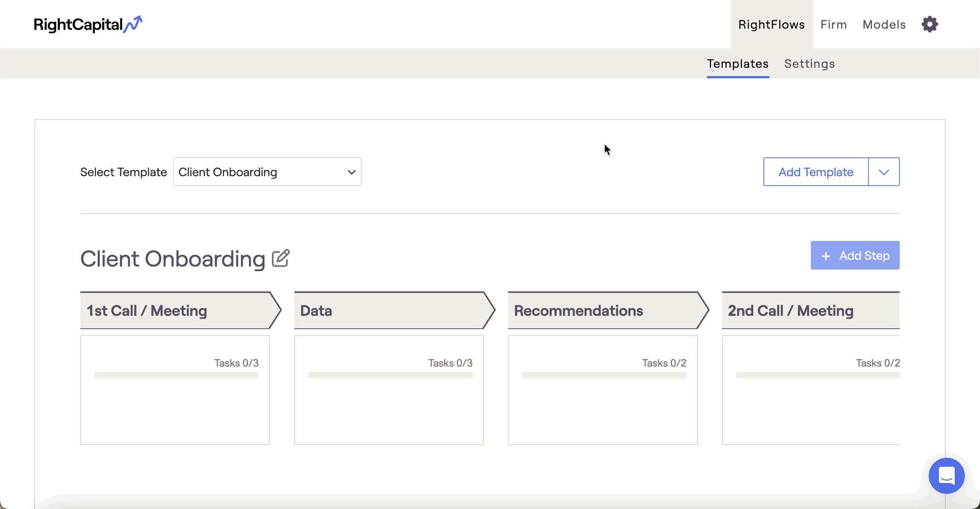Screen dimensions: 980x509
Task: Click the RightCapital logo
Action: coord(88,24)
